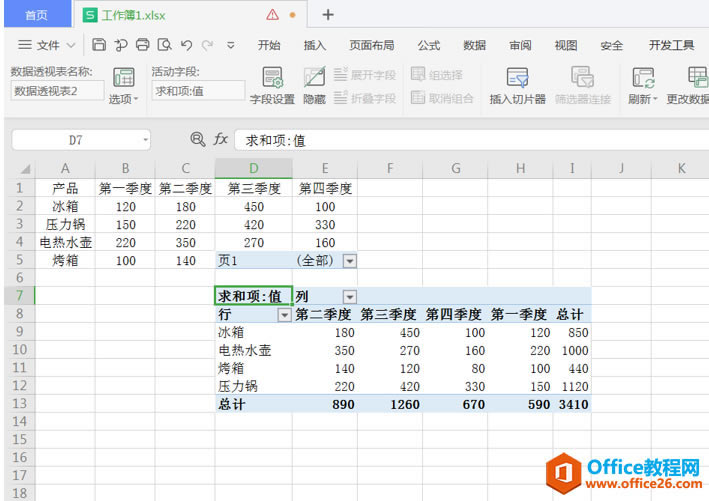Click the print icon in quick toolbar

coord(142,45)
